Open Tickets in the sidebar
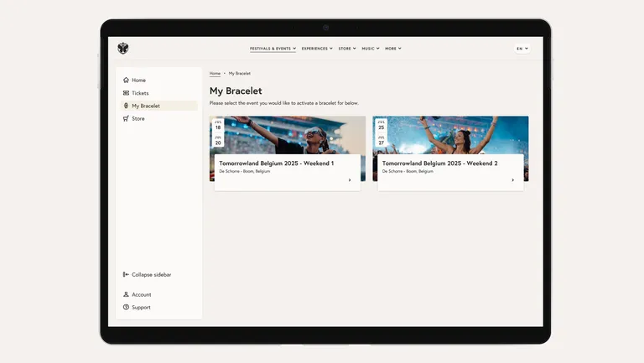644x363 pixels. click(x=159, y=93)
